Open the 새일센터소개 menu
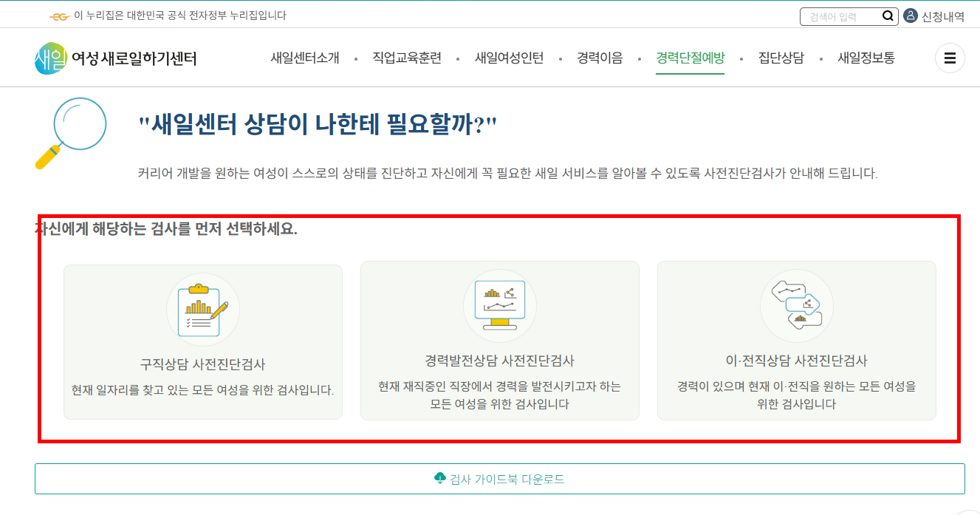The height and width of the screenshot is (515, 980). point(304,58)
